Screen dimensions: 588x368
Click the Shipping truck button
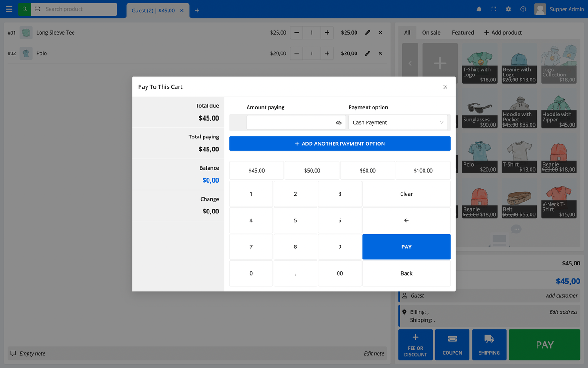[489, 345]
